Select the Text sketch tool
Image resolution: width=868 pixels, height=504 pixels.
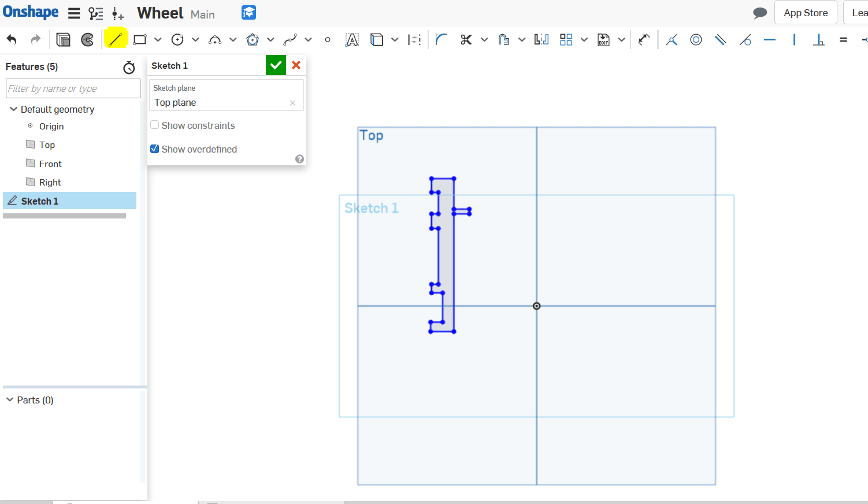[x=352, y=39]
